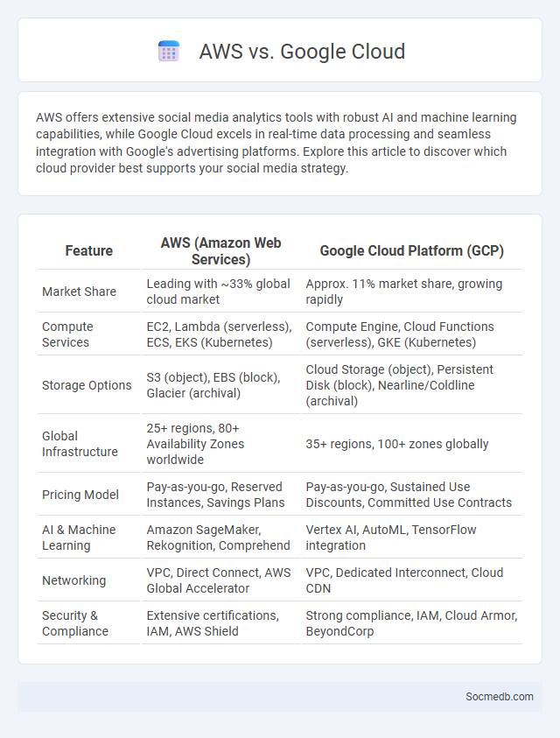This screenshot has height=738, width=560.
Task: Click the cell 'Amazon SageMaker, Rekognition, Comprehend'
Action: coord(220,538)
